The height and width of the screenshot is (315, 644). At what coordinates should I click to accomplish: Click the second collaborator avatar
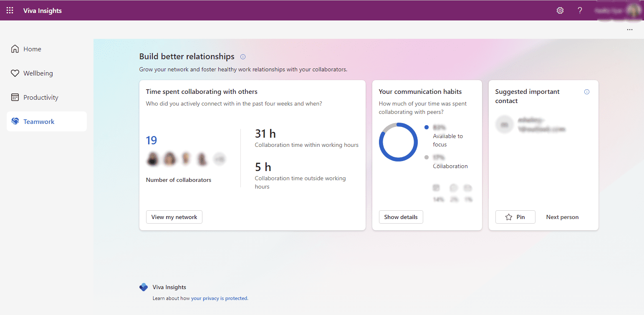point(169,159)
